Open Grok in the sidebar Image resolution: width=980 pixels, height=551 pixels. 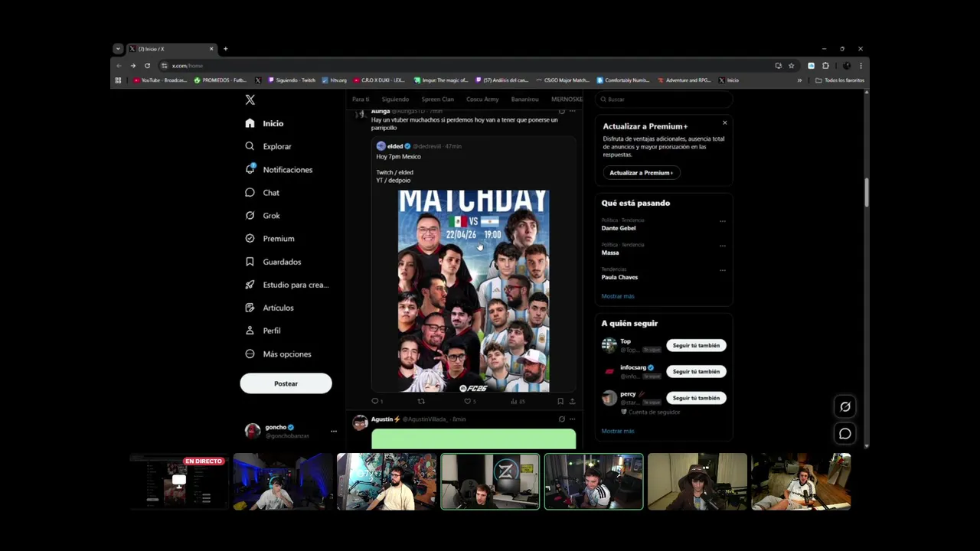coord(263,216)
